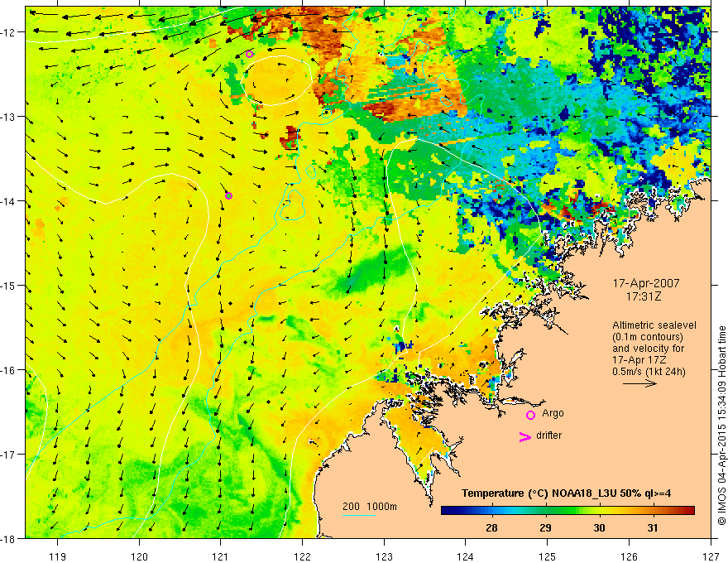728x563 pixels.
Task: Click the drifter legend label
Action: [548, 435]
